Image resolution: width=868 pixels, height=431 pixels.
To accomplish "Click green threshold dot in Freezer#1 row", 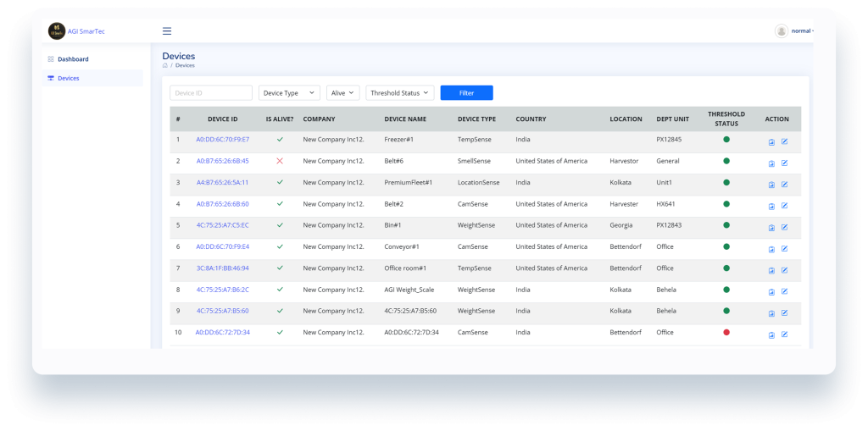I will (726, 140).
